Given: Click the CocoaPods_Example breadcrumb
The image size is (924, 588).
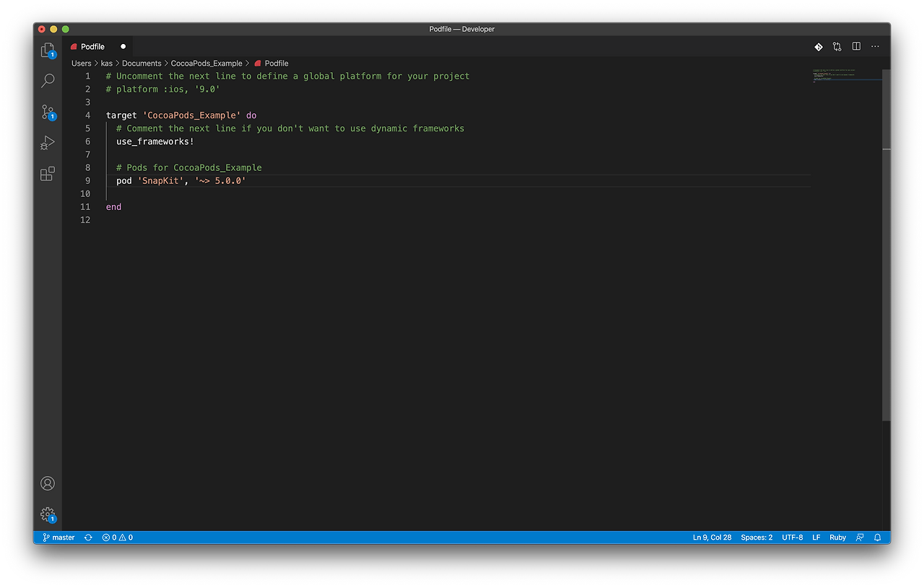Looking at the screenshot, I should click(206, 63).
